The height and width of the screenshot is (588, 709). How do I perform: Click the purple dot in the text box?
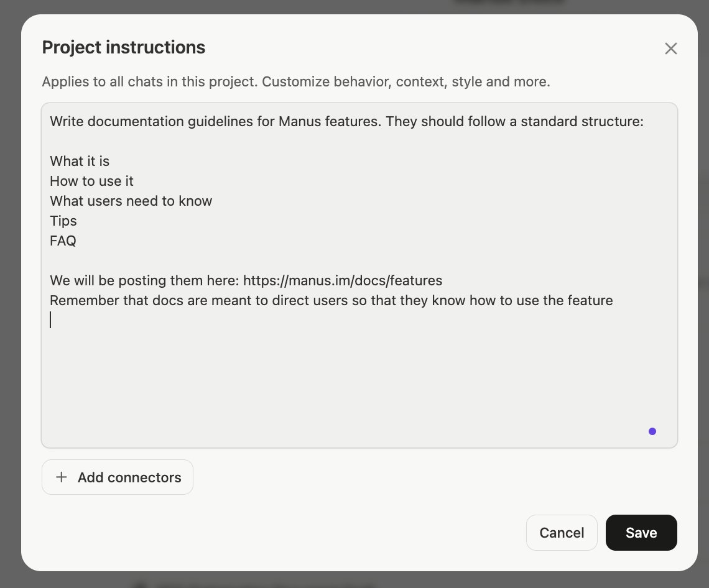click(652, 431)
